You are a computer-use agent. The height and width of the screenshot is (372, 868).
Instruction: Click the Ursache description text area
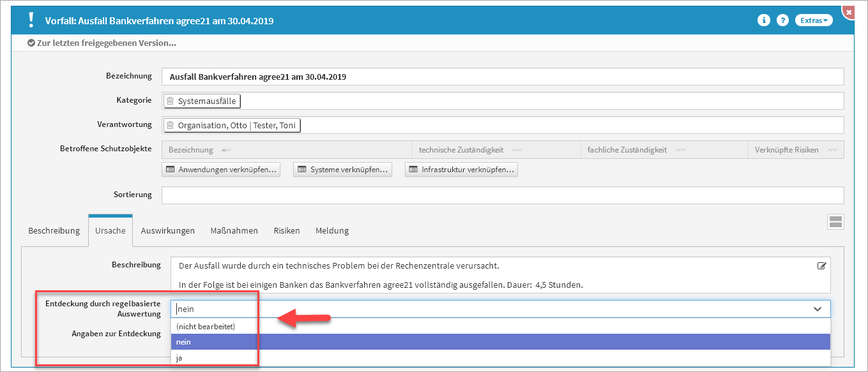[x=501, y=275]
